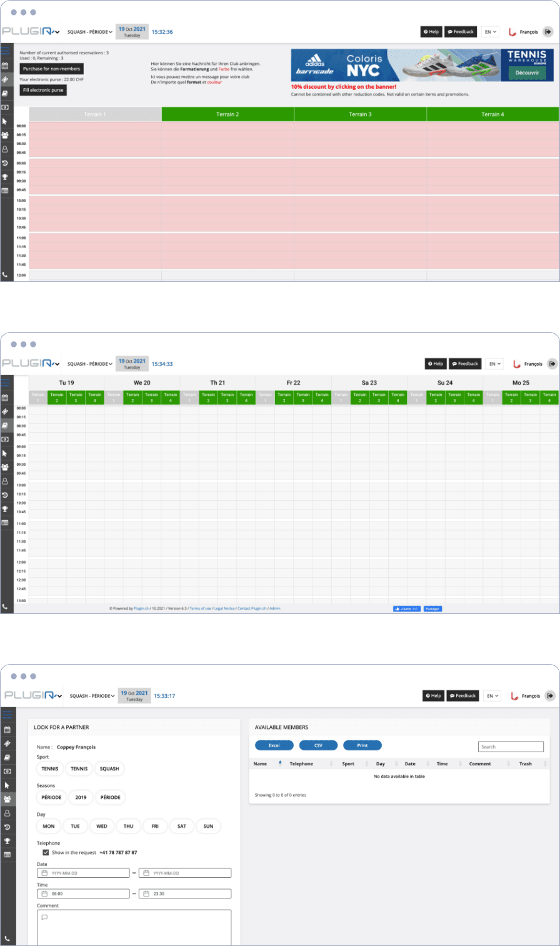Toggle the SQUASH sport filter
The image size is (560, 946).
109,768
